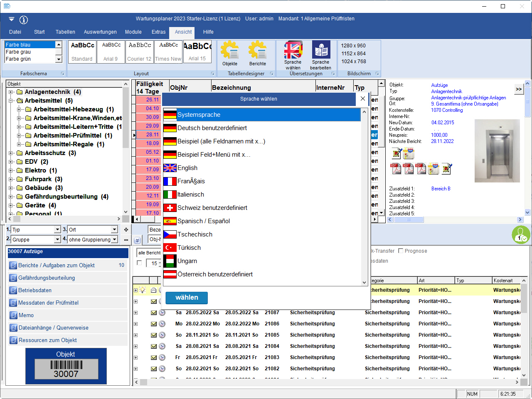Viewport: 532px width, 399px height.
Task: Select the Arbeitsmittel-Hebezeug (1) tree item
Action: click(x=74, y=109)
